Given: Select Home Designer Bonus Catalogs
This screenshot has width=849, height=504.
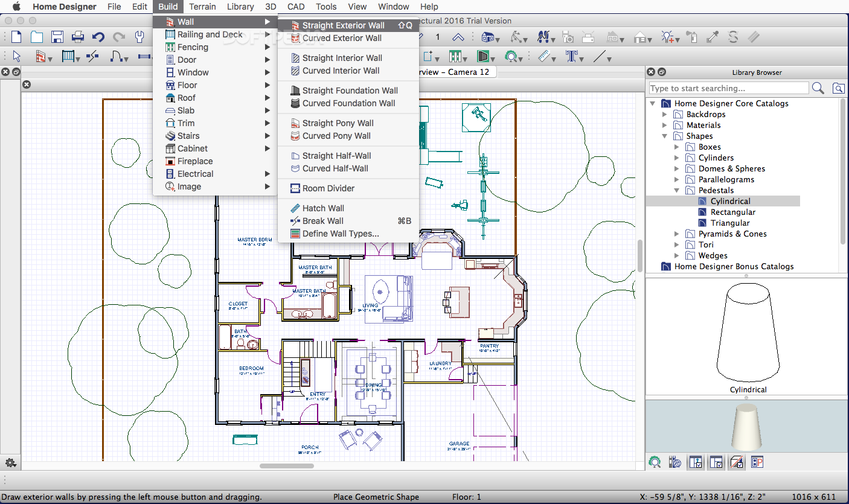Looking at the screenshot, I should (734, 266).
